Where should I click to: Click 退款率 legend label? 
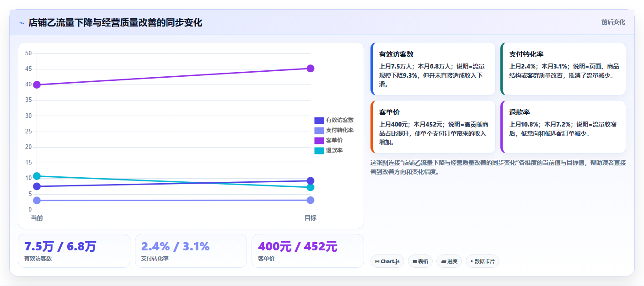tap(334, 150)
